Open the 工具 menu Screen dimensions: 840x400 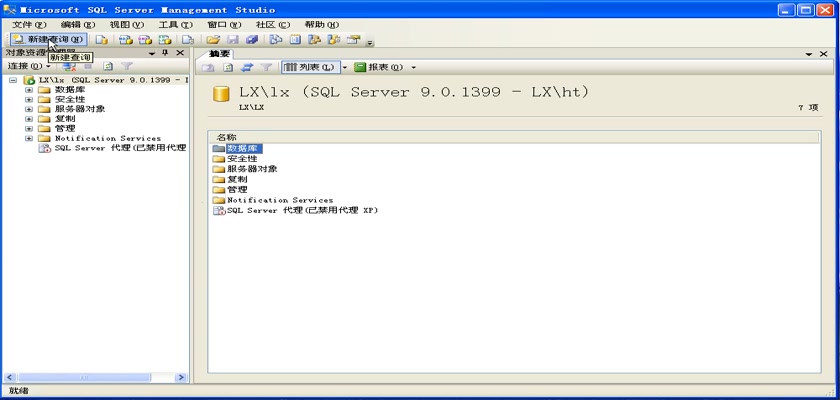pyautogui.click(x=175, y=25)
